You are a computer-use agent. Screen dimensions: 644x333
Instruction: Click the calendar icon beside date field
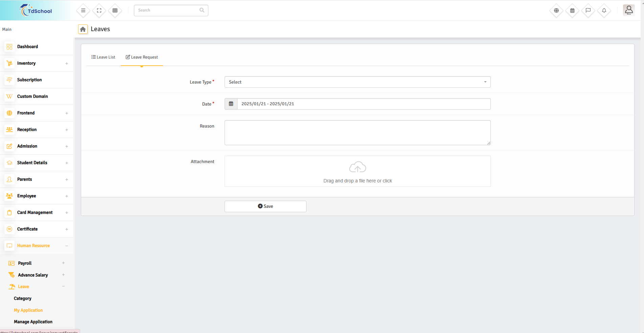pos(231,104)
